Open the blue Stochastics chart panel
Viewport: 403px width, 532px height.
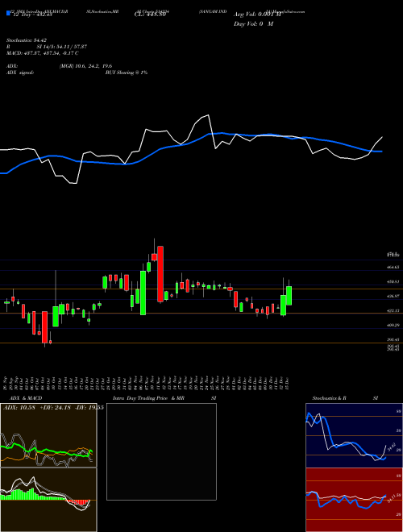[354, 435]
